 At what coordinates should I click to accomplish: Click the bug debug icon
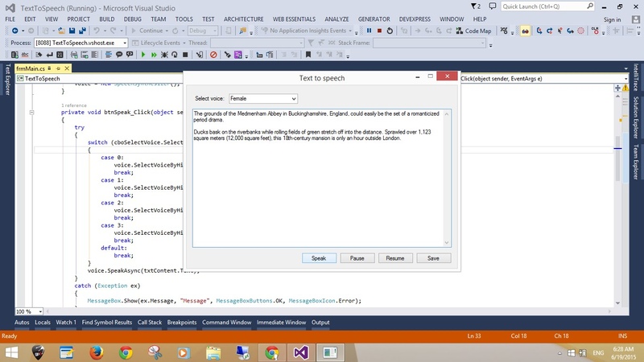(x=164, y=55)
